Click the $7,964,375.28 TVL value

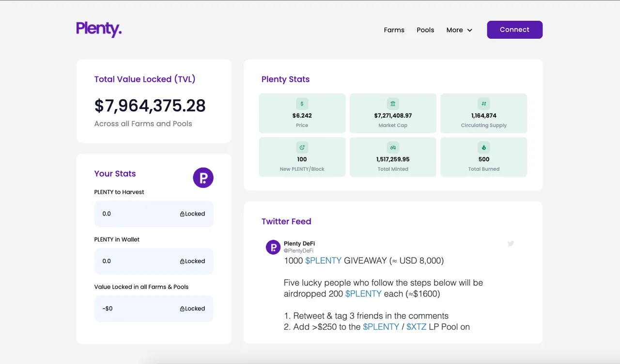150,106
